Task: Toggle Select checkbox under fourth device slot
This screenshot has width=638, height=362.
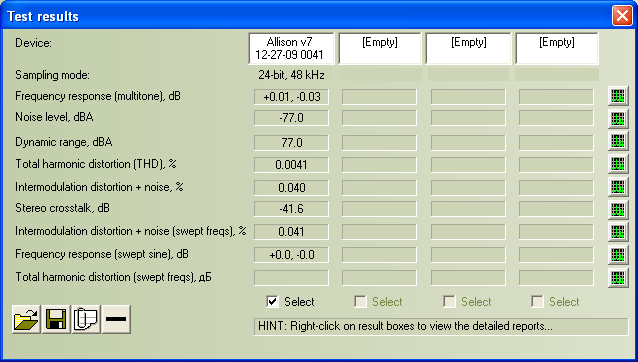Action: point(537,301)
